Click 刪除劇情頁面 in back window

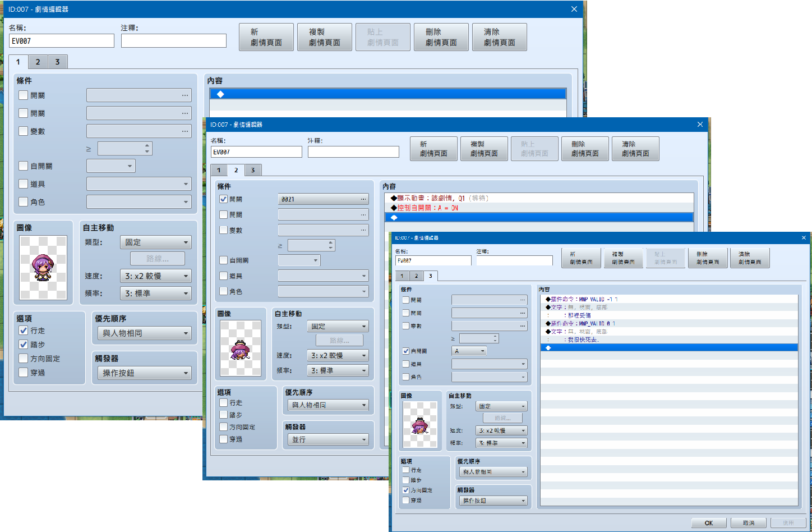pyautogui.click(x=441, y=37)
